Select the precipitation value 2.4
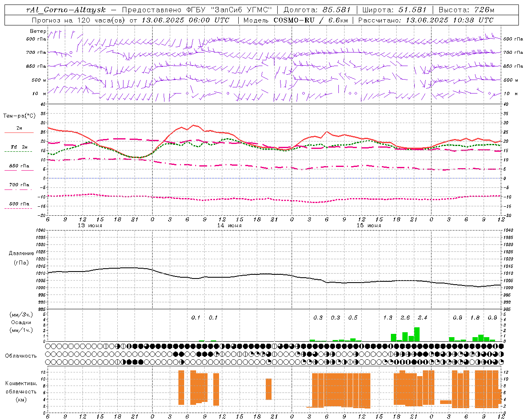The image size is (525, 420). click(422, 318)
